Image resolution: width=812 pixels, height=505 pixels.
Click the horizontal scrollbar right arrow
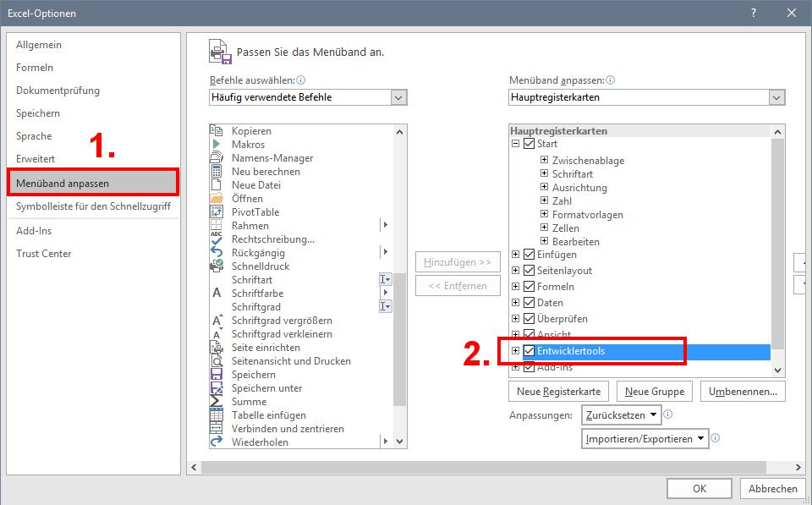point(798,467)
